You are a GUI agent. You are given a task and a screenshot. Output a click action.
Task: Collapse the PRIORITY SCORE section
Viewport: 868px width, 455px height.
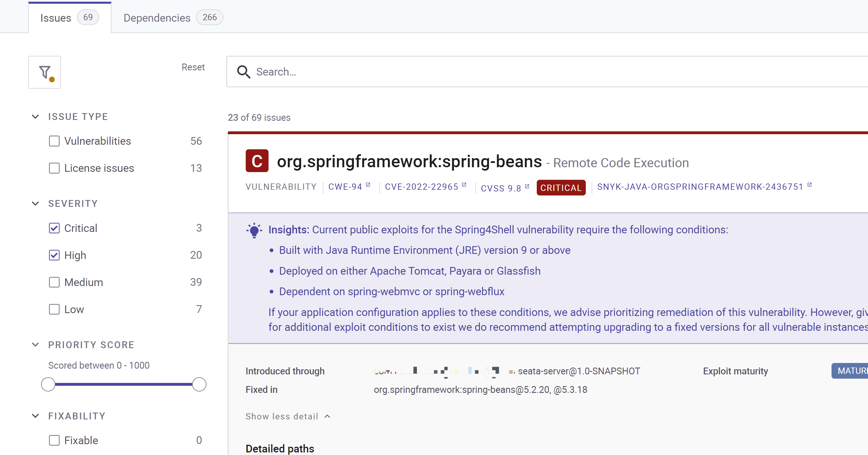[35, 344]
